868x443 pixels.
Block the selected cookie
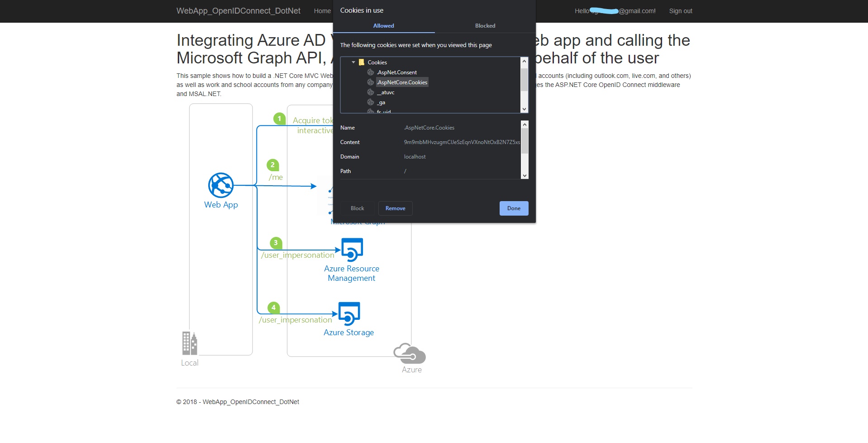pos(357,208)
